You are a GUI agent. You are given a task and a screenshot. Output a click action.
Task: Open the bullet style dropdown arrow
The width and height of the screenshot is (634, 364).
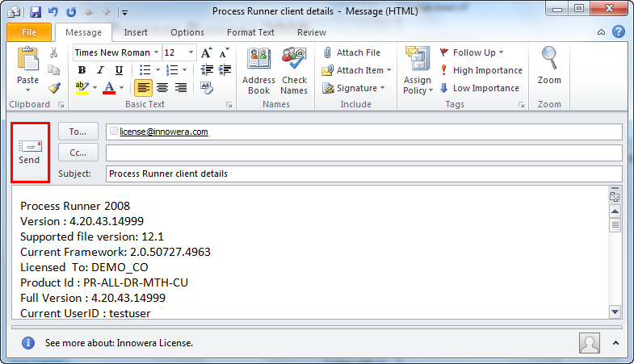click(157, 70)
